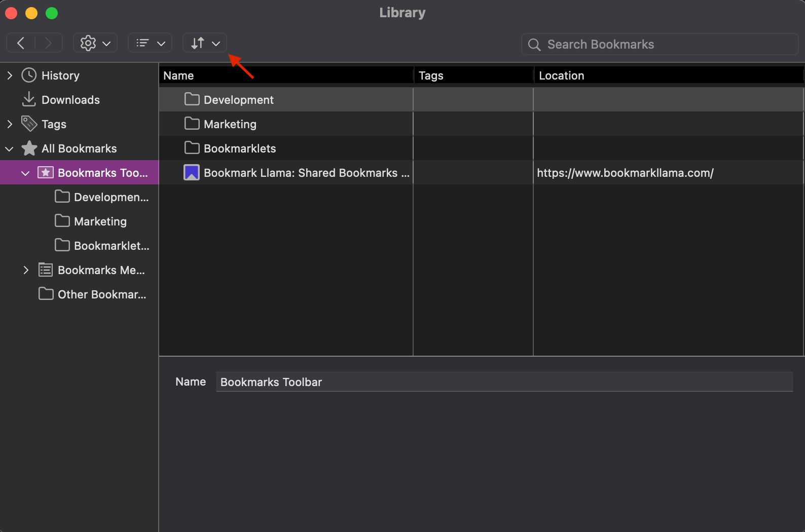Select the Bookmarklets row in list

481,148
